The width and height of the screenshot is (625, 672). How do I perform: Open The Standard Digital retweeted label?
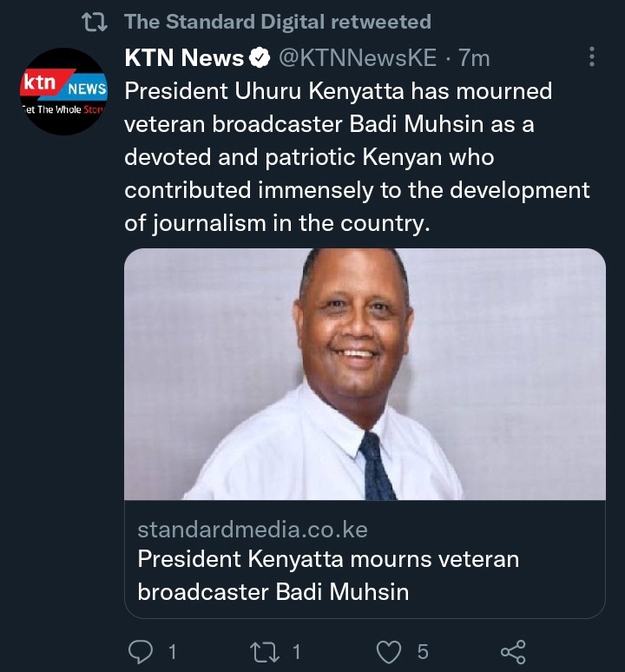(278, 22)
